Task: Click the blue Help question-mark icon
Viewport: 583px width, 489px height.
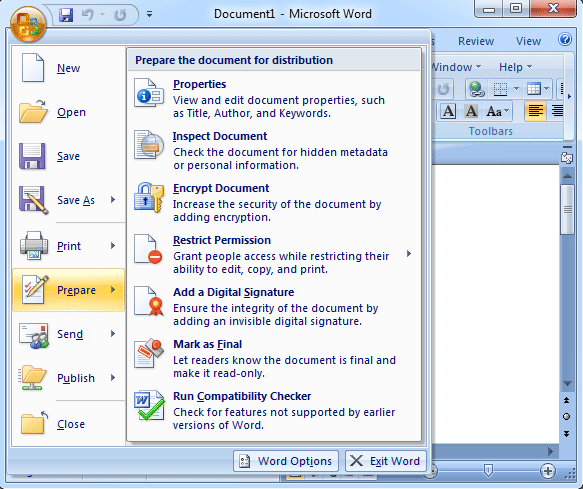Action: point(565,39)
